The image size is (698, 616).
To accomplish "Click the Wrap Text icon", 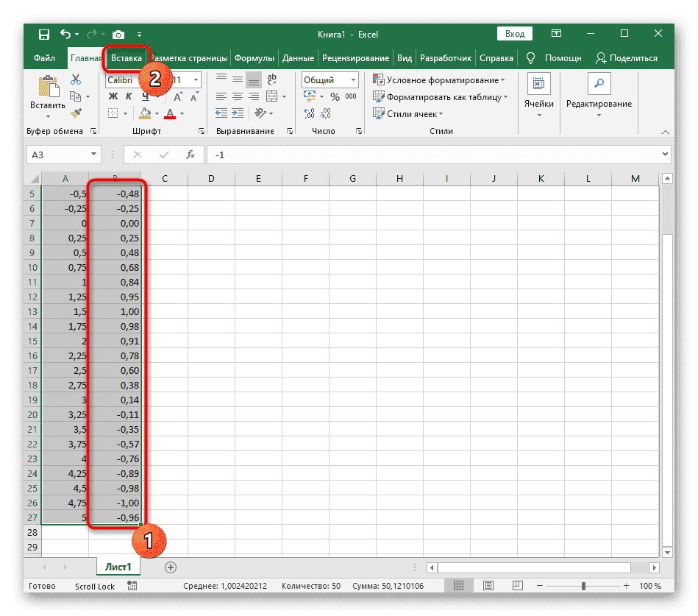I will pyautogui.click(x=272, y=79).
